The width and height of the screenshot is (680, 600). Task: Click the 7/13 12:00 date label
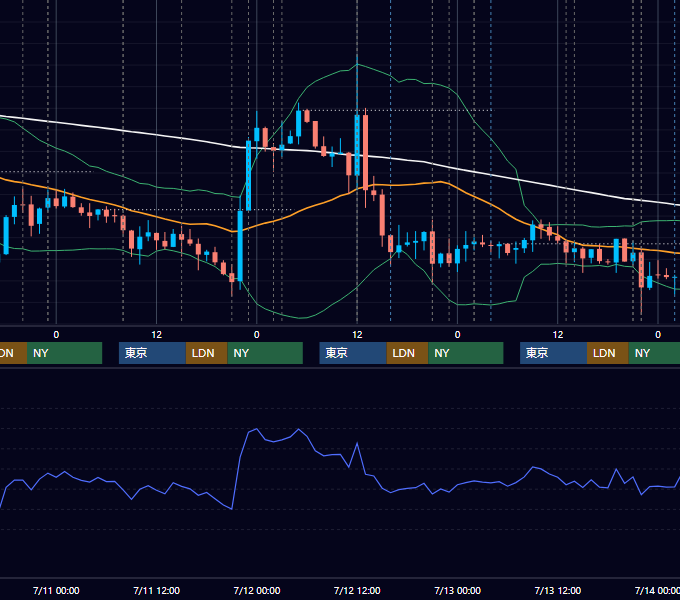coord(558,590)
